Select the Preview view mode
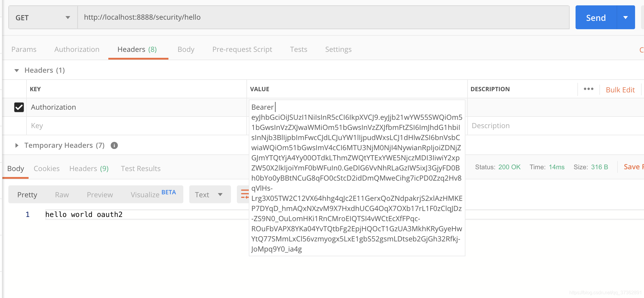 pyautogui.click(x=100, y=195)
